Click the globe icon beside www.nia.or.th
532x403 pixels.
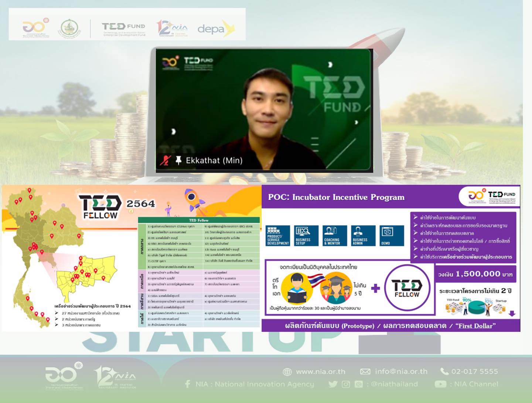[x=287, y=372]
